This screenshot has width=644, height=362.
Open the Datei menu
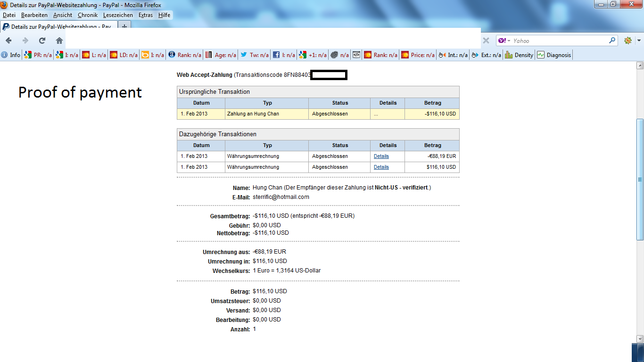9,15
